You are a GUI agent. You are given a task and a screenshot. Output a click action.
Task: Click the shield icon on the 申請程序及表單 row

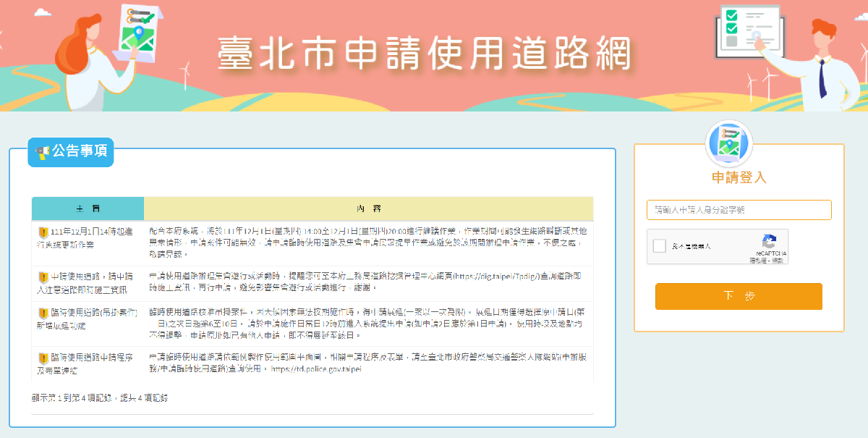[x=43, y=358]
